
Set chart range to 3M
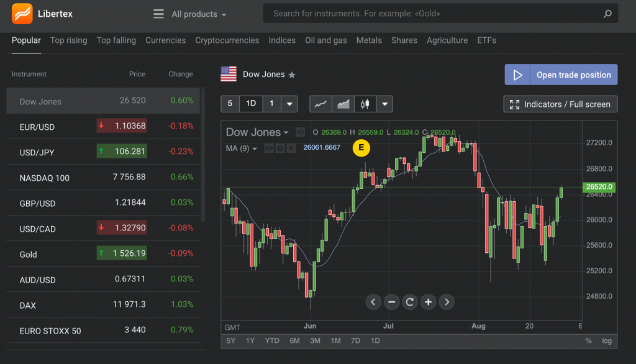(315, 341)
